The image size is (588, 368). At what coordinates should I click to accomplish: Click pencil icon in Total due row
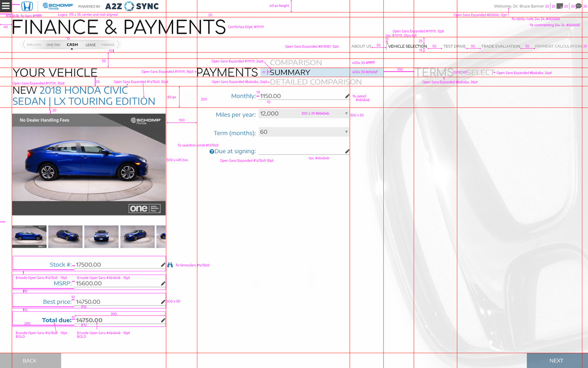click(163, 320)
